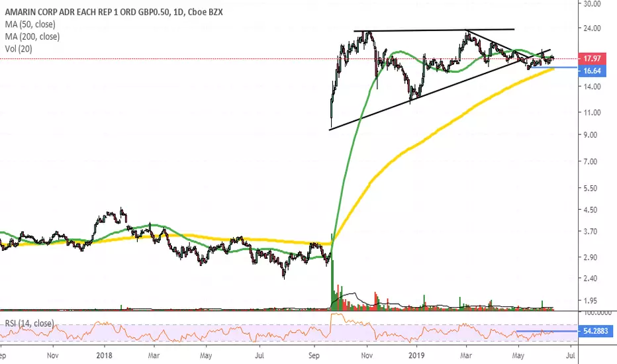Click the 24.00 price axis label

pos(593,28)
